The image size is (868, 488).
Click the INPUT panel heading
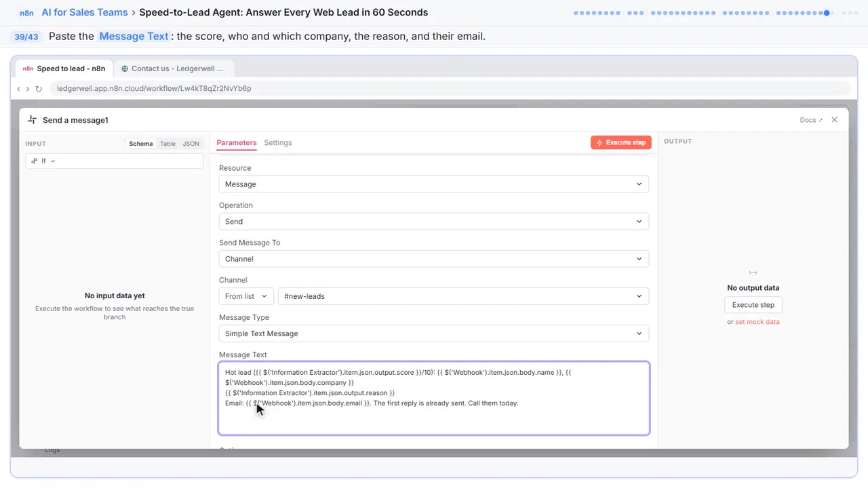(x=35, y=144)
